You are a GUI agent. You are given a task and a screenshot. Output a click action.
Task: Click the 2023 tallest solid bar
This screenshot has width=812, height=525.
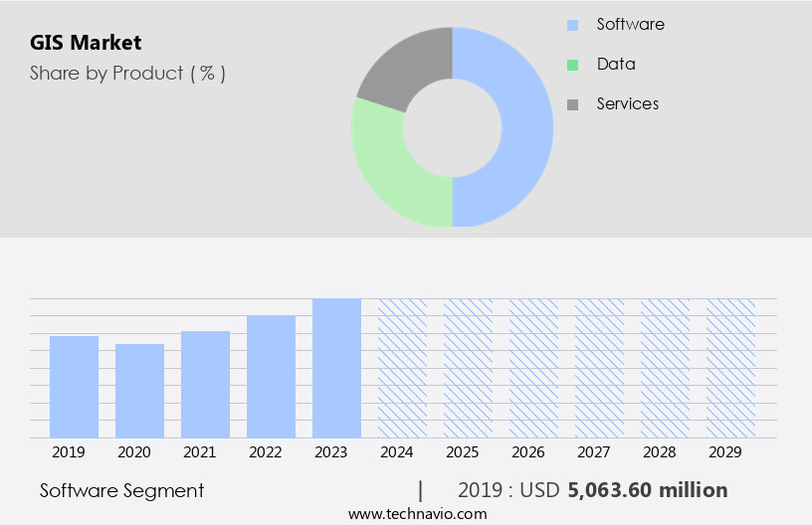[x=336, y=368]
